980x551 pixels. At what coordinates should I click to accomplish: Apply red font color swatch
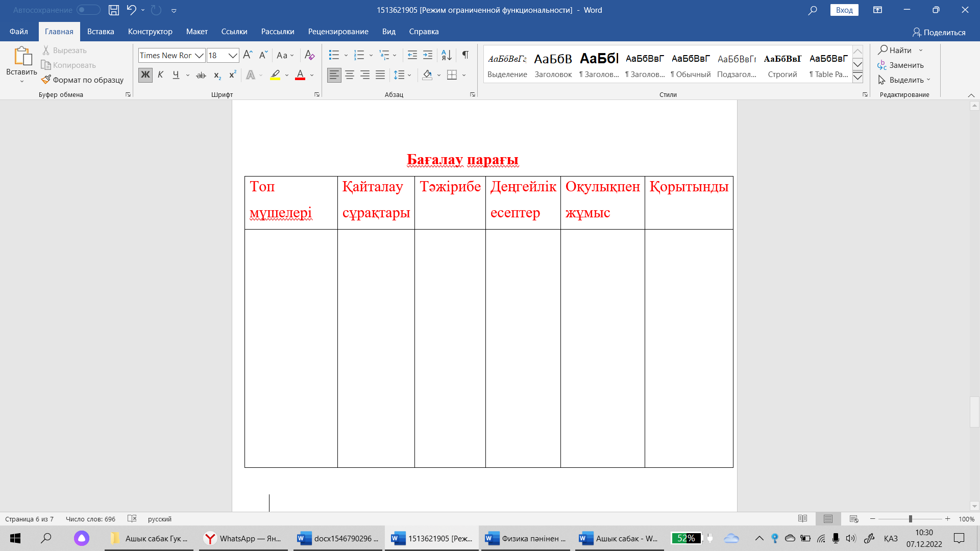pos(300,75)
